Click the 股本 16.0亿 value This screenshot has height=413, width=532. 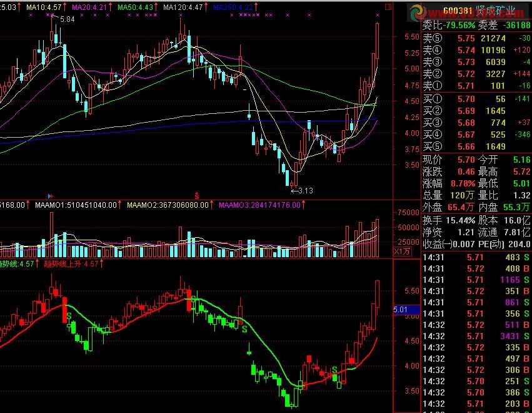[x=517, y=220]
